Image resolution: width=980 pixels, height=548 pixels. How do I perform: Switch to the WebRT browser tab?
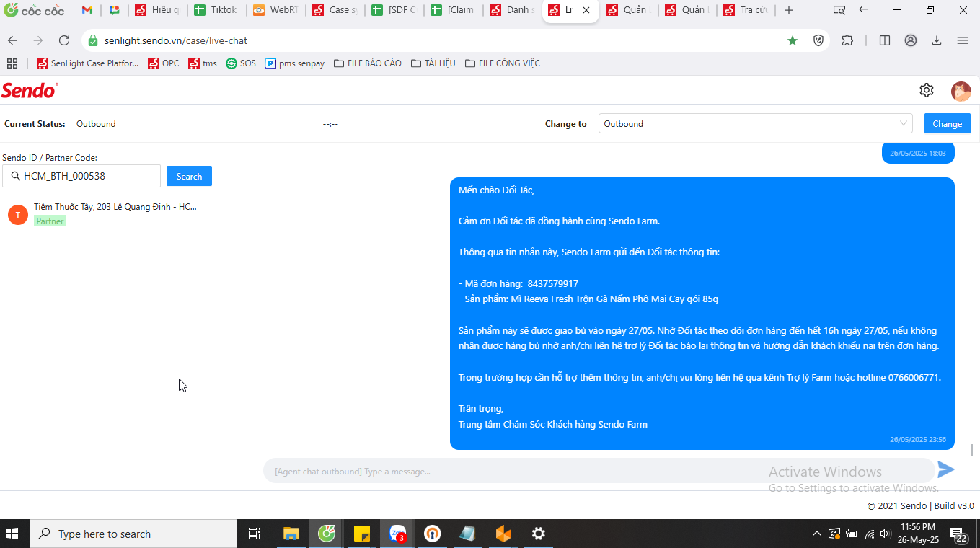[x=275, y=10]
